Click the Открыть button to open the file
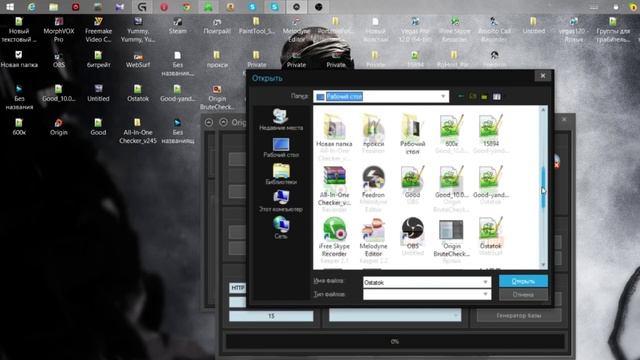This screenshot has width=640, height=360. (x=523, y=281)
